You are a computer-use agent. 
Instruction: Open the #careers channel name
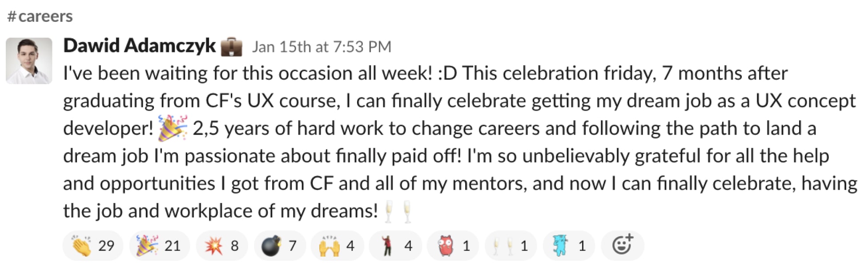[x=45, y=16]
